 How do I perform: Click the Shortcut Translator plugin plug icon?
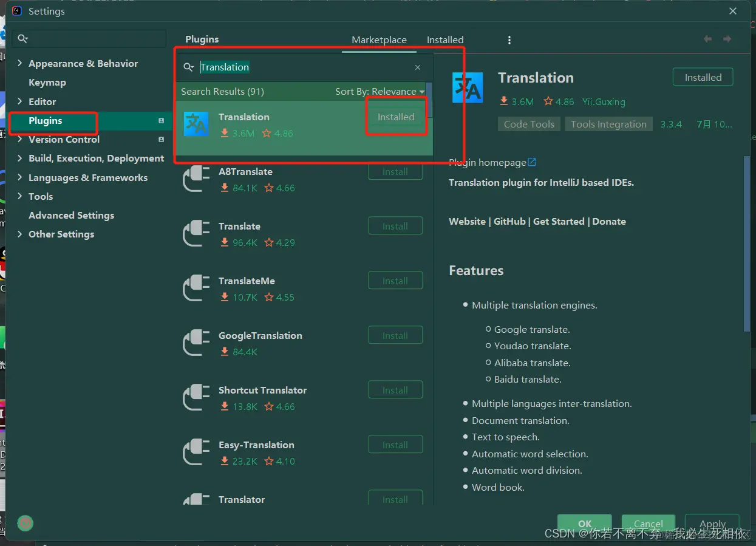pyautogui.click(x=196, y=398)
